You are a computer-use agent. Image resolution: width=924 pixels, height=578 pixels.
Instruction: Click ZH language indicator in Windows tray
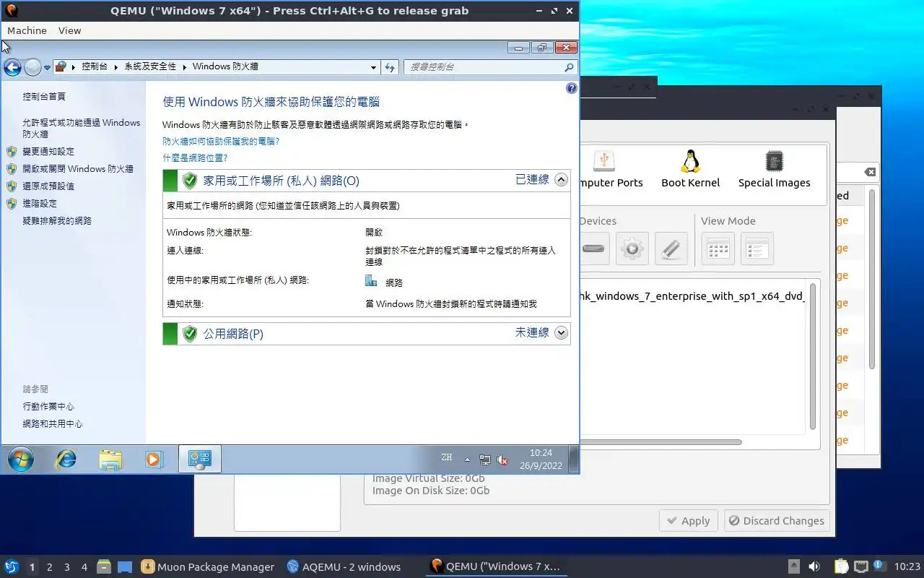coord(447,457)
